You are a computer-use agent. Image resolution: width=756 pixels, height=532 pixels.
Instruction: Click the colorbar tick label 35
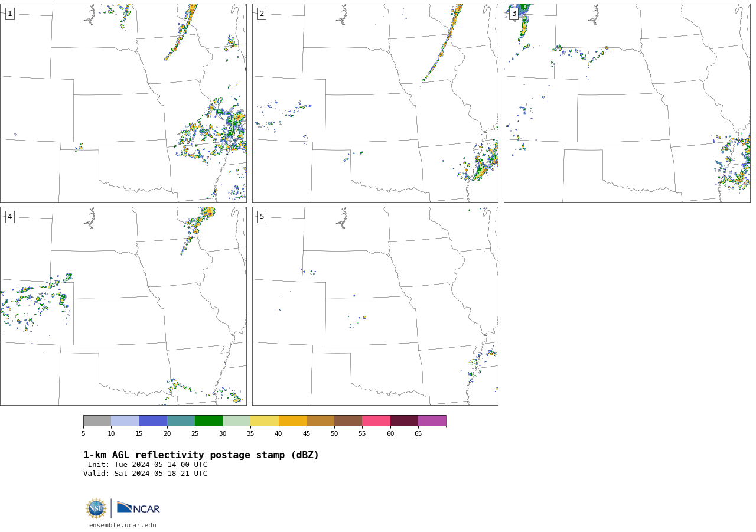pyautogui.click(x=250, y=434)
